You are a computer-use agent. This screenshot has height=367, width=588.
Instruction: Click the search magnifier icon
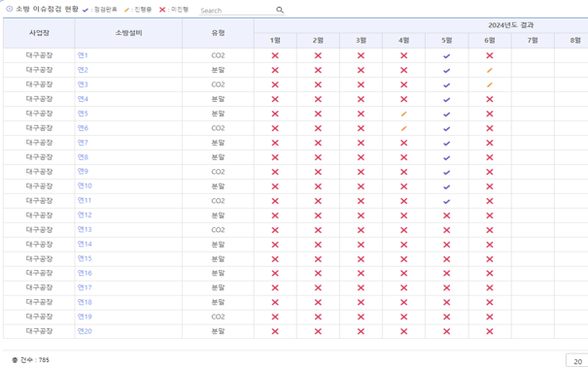coord(280,10)
